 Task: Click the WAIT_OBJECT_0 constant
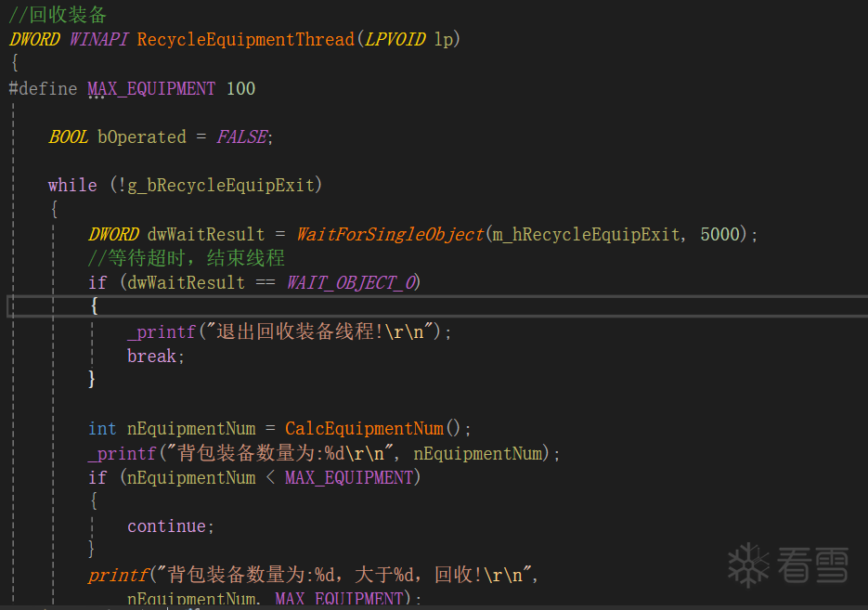click(354, 282)
